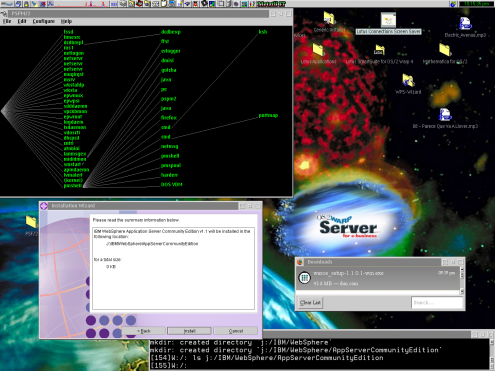495x371 pixels.
Task: Open Lotus SmartSuite for OS/2 Warp 4 folder
Action: pyautogui.click(x=379, y=55)
